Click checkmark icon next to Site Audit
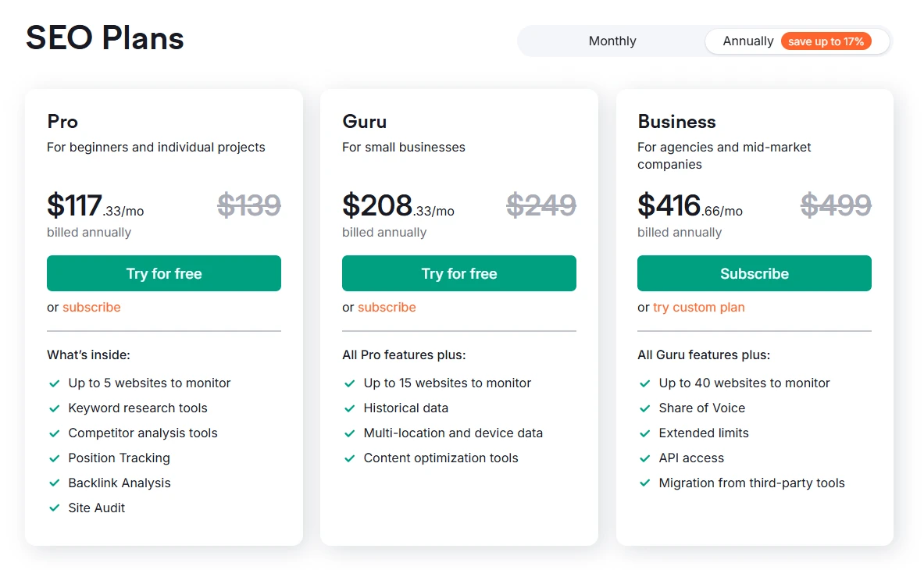 point(55,508)
